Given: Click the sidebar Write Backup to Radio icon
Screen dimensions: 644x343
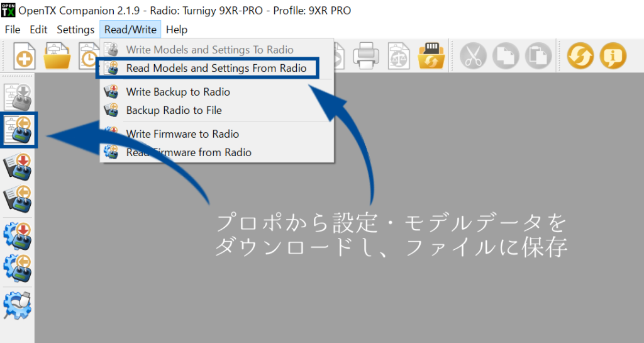Looking at the screenshot, I should (18, 166).
